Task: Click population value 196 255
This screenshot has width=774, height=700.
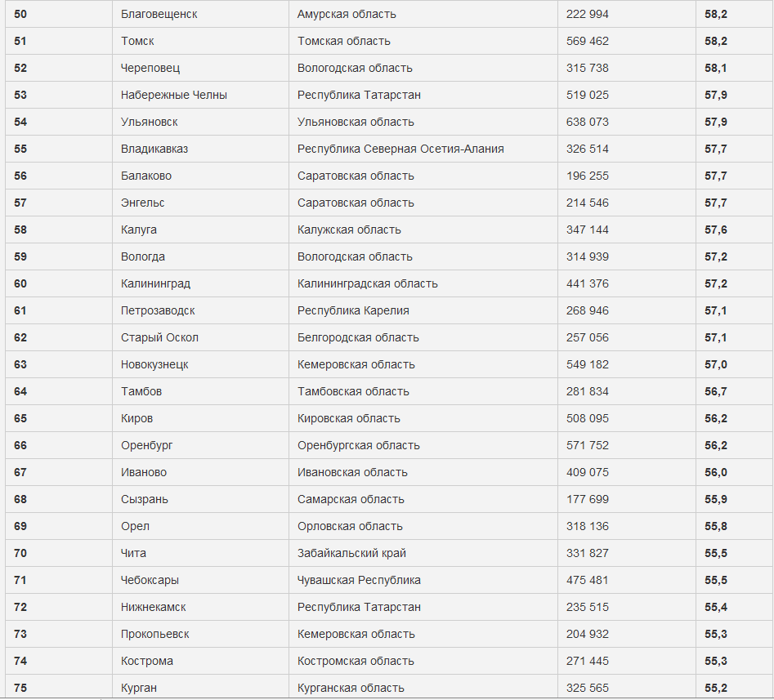Action: pos(588,176)
